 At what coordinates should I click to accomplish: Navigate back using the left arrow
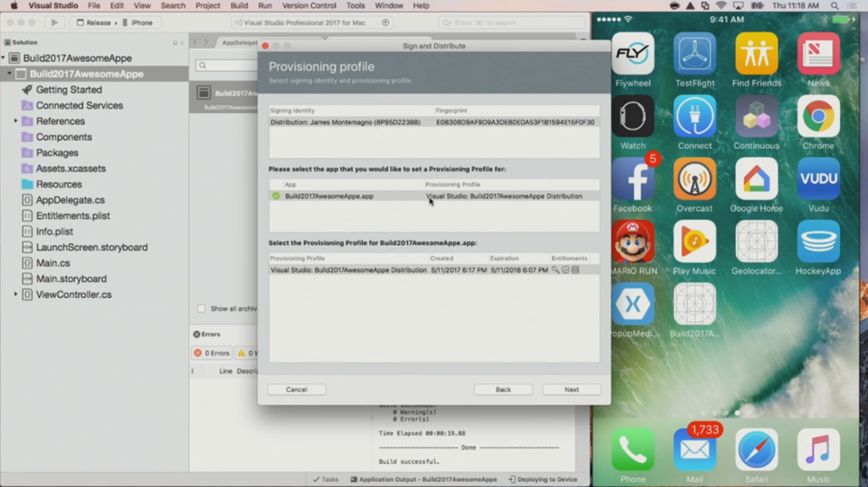click(x=195, y=42)
